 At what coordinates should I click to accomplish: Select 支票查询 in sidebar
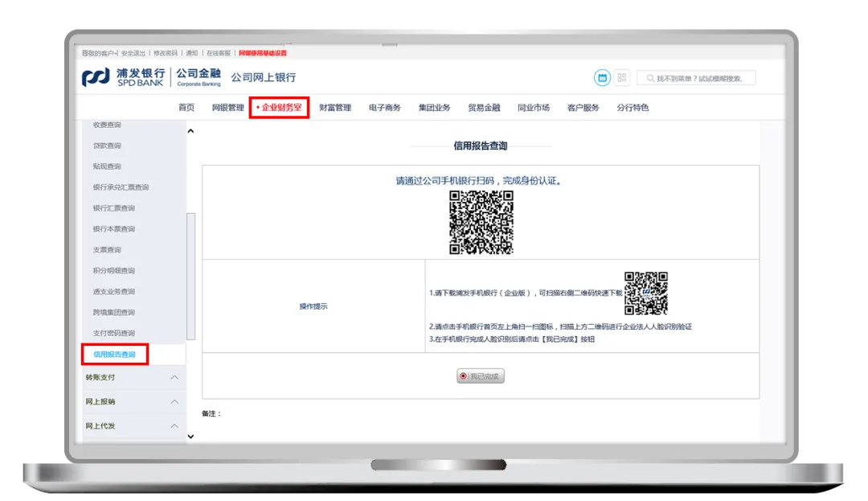(x=107, y=249)
